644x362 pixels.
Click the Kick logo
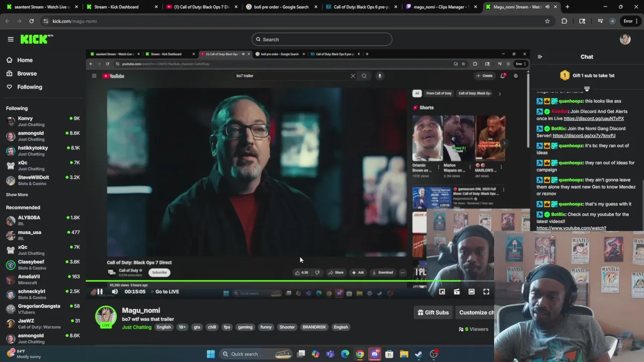coord(37,39)
